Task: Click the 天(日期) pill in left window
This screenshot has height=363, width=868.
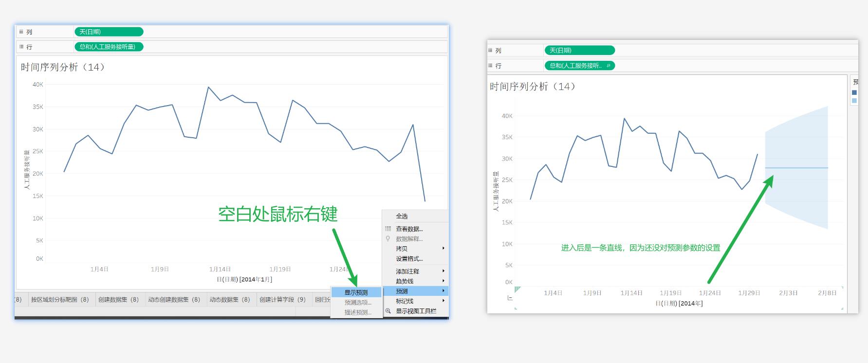Action: point(109,32)
